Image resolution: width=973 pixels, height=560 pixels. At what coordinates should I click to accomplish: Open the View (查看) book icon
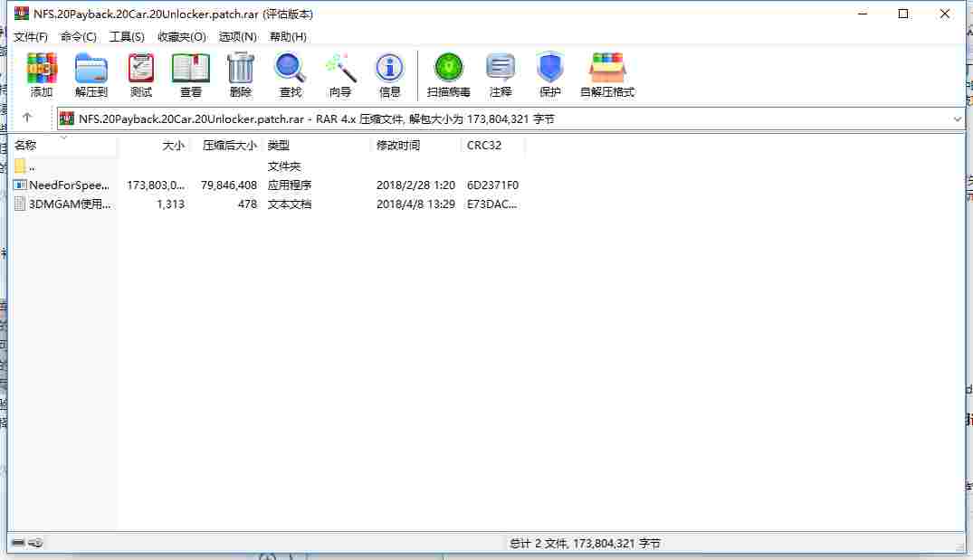[x=190, y=68]
